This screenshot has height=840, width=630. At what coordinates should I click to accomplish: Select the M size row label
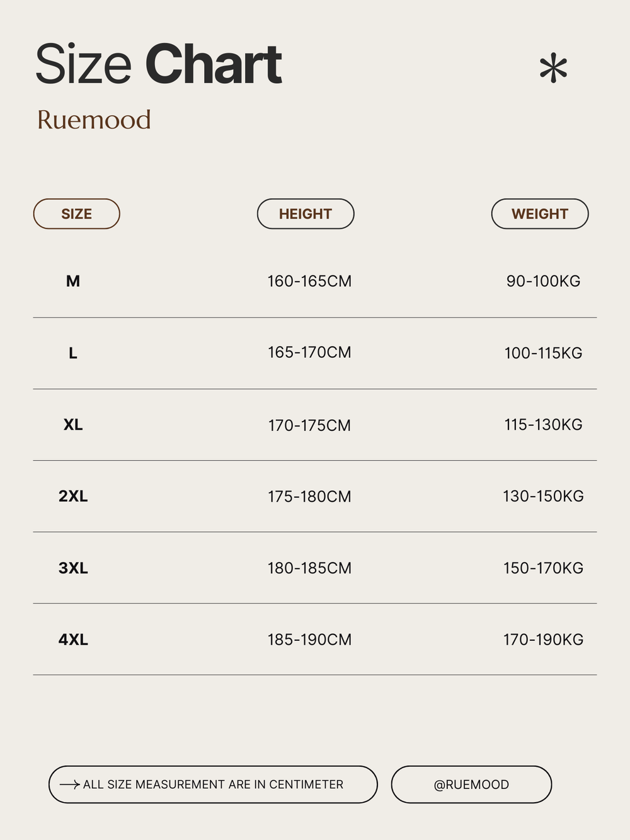(x=73, y=281)
